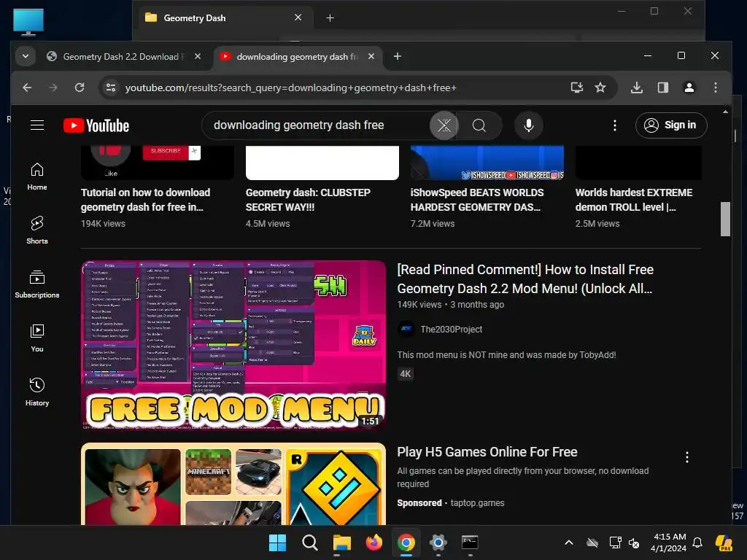Open notifications bell in taskbar
This screenshot has width=747, height=560.
click(697, 542)
